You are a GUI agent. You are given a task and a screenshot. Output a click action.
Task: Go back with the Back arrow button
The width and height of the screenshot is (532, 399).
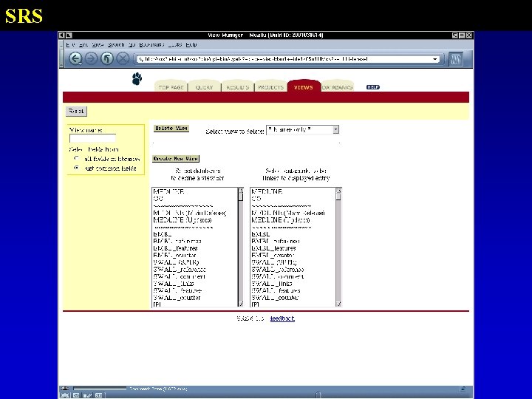point(75,58)
